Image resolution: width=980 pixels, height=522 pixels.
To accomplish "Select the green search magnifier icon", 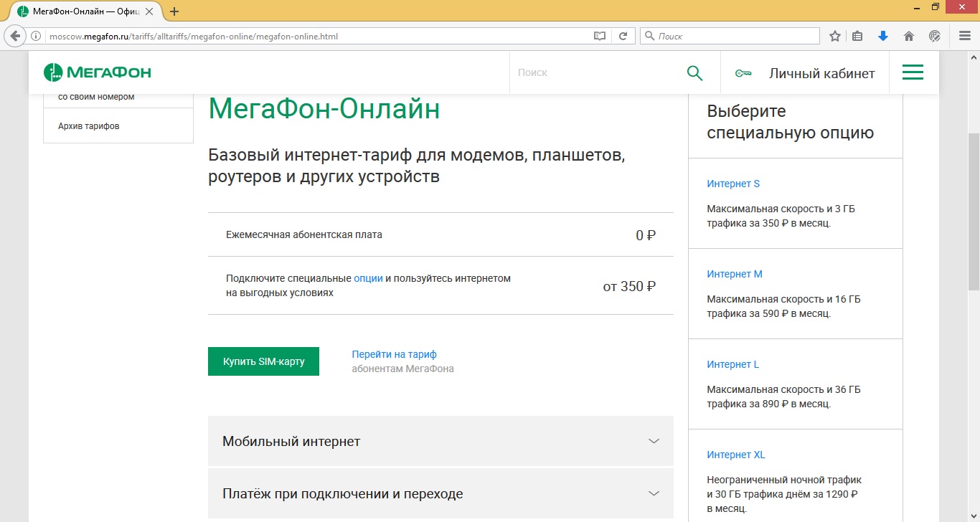I will (x=694, y=72).
